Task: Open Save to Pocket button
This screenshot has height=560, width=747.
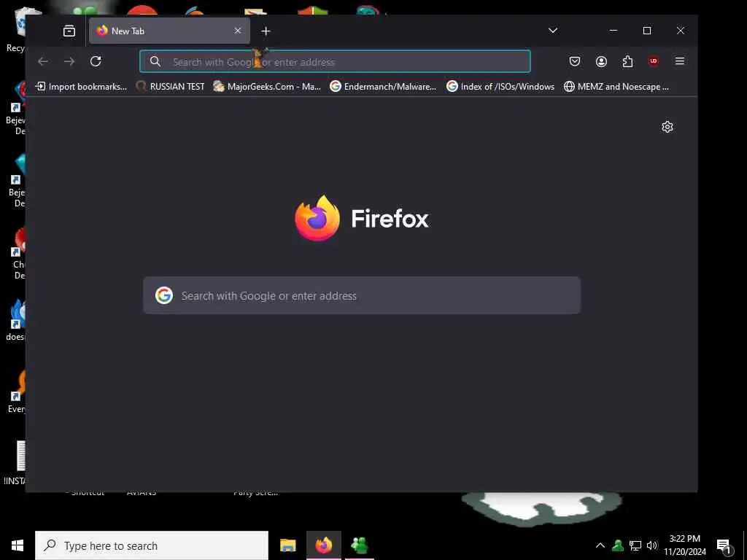Action: 575,61
